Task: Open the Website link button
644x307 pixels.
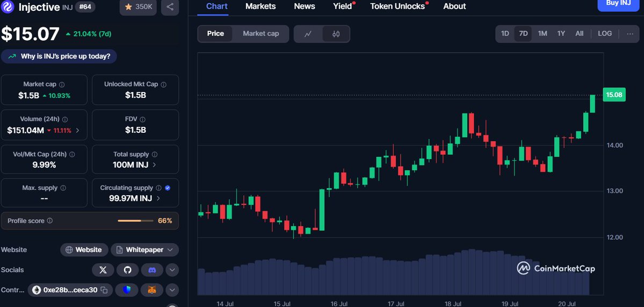Action: 84,250
